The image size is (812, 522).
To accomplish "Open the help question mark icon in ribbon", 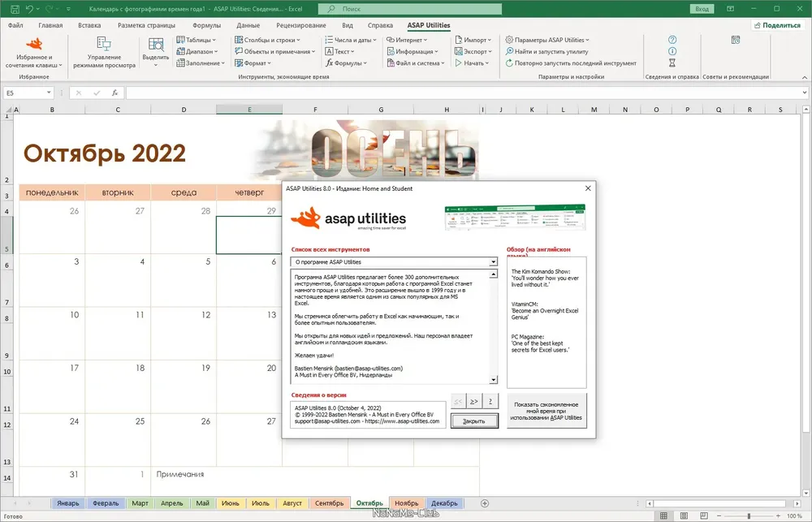I will [x=672, y=40].
